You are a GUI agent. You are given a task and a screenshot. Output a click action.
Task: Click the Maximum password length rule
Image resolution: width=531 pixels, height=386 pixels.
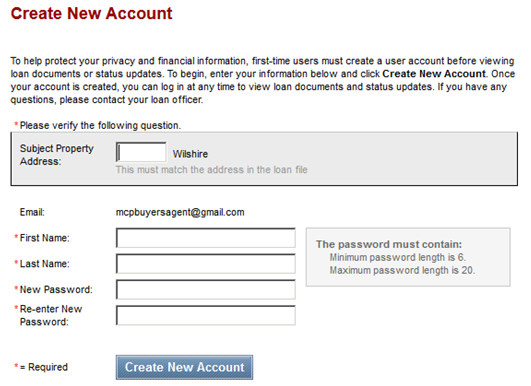tap(402, 270)
